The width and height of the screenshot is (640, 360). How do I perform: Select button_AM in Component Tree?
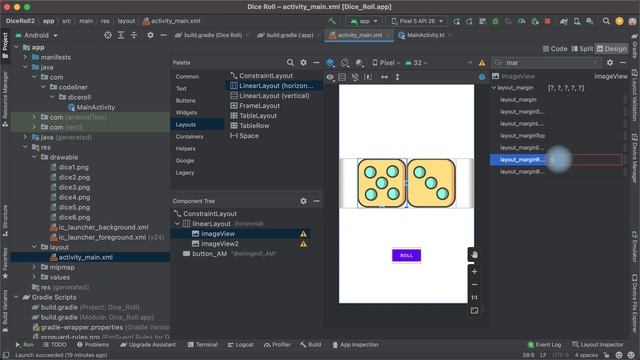(209, 253)
